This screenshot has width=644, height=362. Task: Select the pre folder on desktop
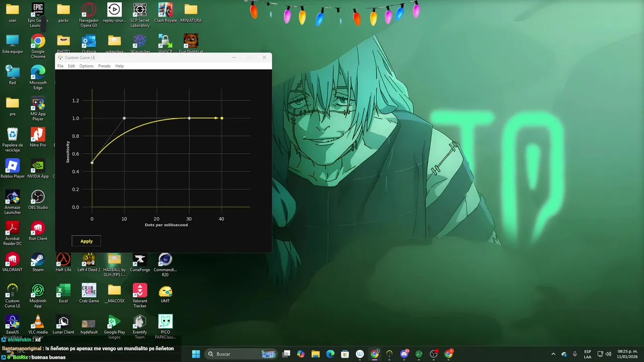13,107
